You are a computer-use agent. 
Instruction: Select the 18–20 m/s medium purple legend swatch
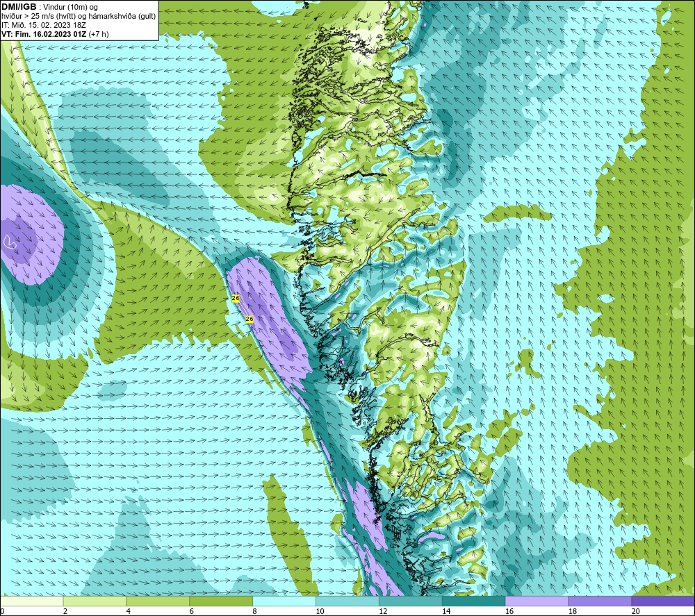click(600, 601)
